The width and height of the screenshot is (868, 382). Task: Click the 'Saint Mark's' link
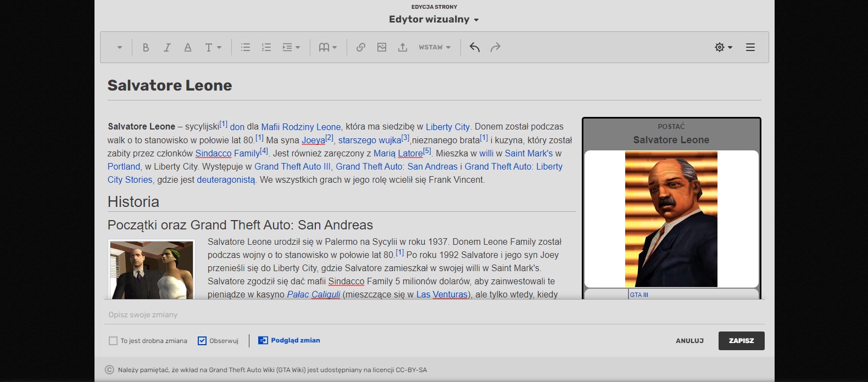[x=529, y=153]
